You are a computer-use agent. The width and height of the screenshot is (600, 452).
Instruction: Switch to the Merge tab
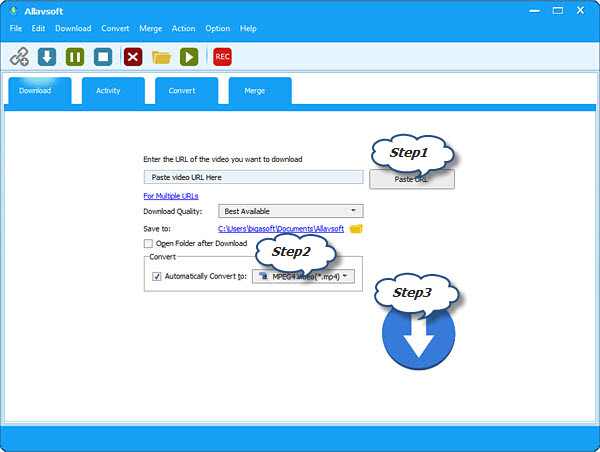pyautogui.click(x=260, y=91)
